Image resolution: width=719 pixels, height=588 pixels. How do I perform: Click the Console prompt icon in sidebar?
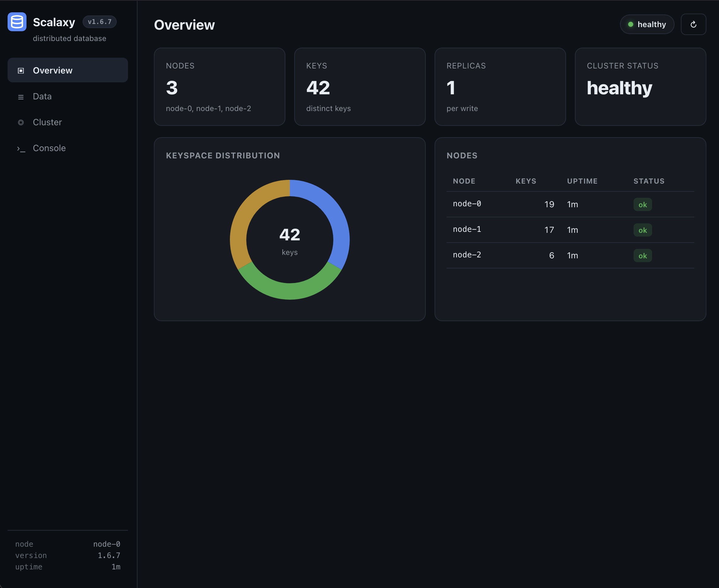point(21,148)
